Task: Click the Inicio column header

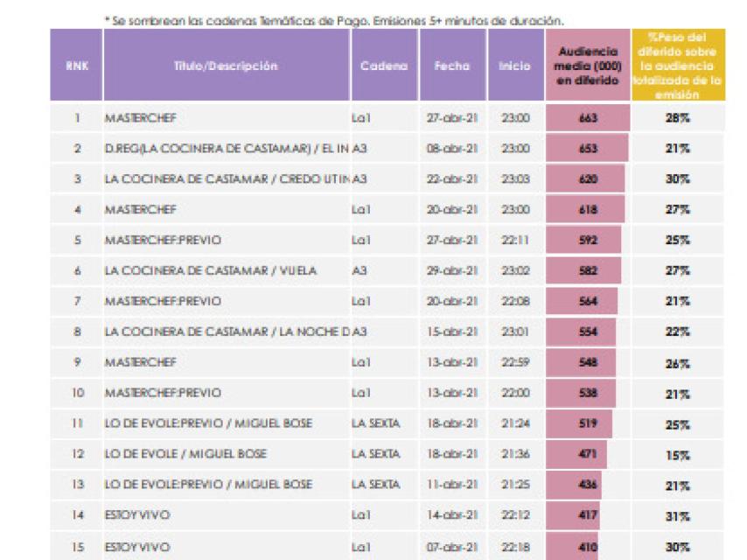Action: coord(514,66)
